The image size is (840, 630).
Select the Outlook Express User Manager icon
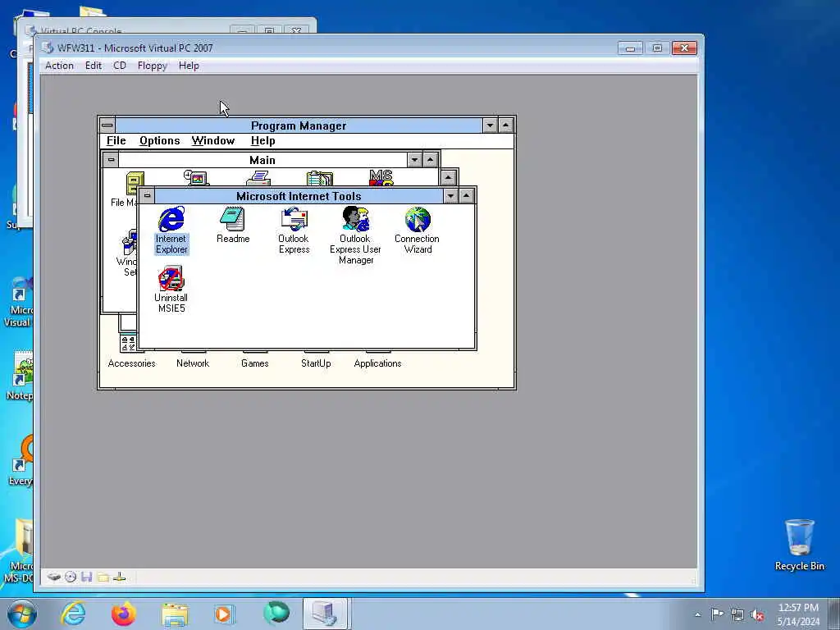[x=356, y=220]
